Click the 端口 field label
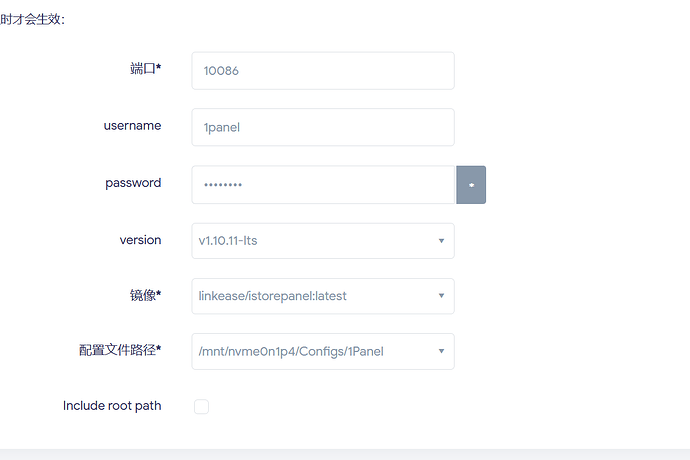Image resolution: width=690 pixels, height=460 pixels. pos(145,69)
